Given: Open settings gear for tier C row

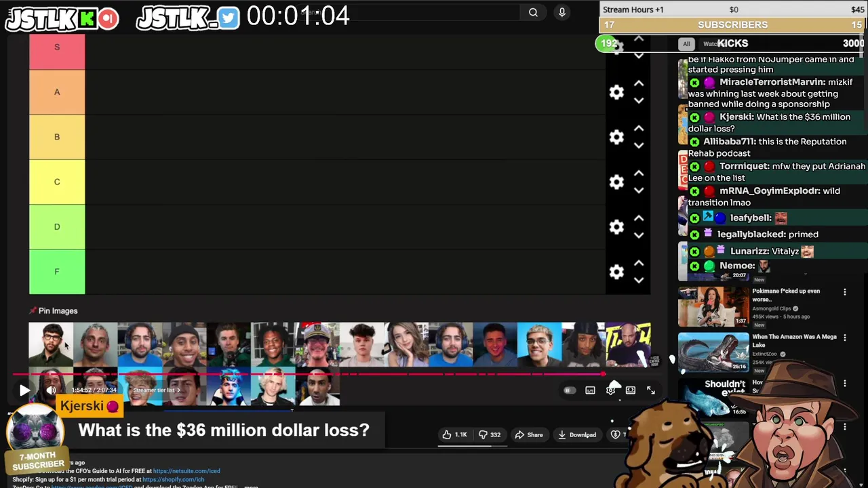Looking at the screenshot, I should (x=616, y=182).
